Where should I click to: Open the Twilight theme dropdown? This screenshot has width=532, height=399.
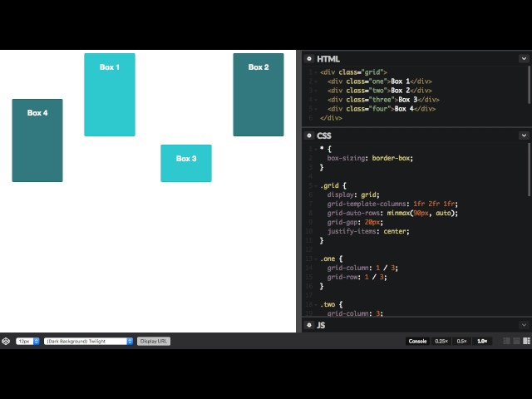click(x=88, y=342)
